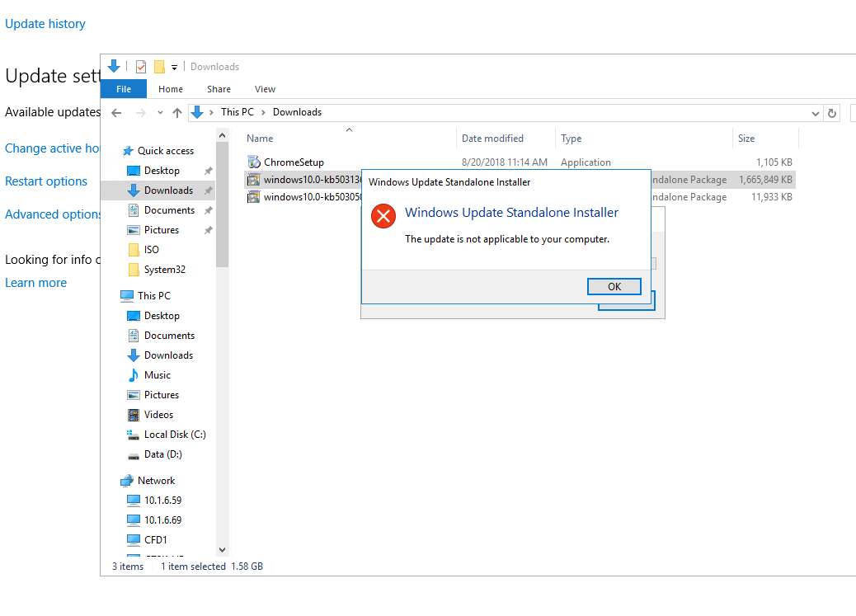
Task: Click the kb50305 package file icon
Action: [254, 197]
